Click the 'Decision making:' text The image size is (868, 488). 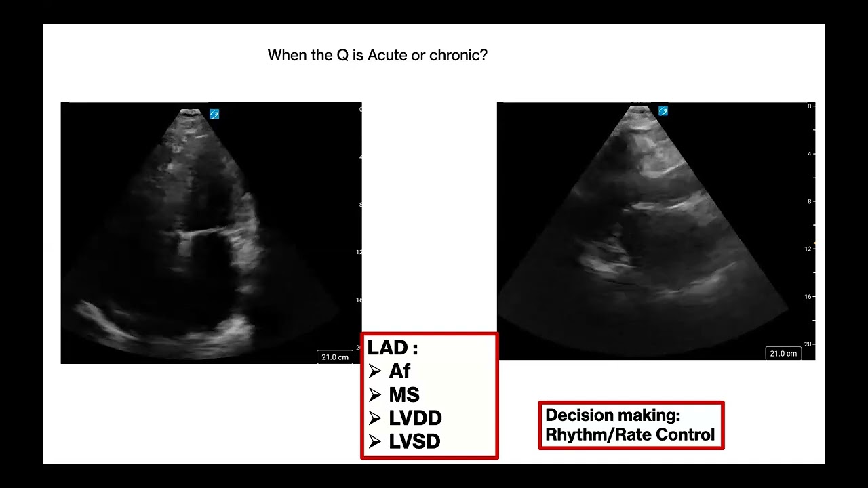point(612,415)
